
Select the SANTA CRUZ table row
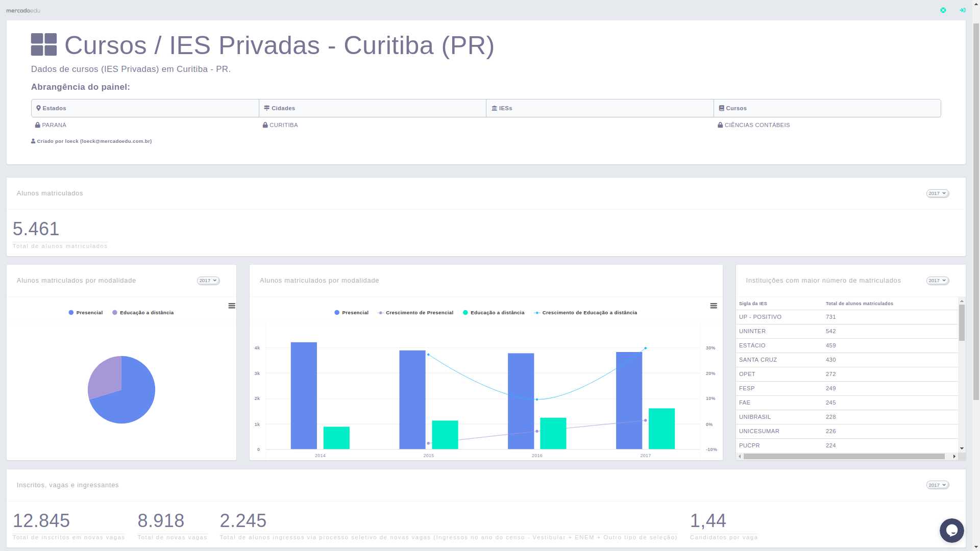pos(847,360)
